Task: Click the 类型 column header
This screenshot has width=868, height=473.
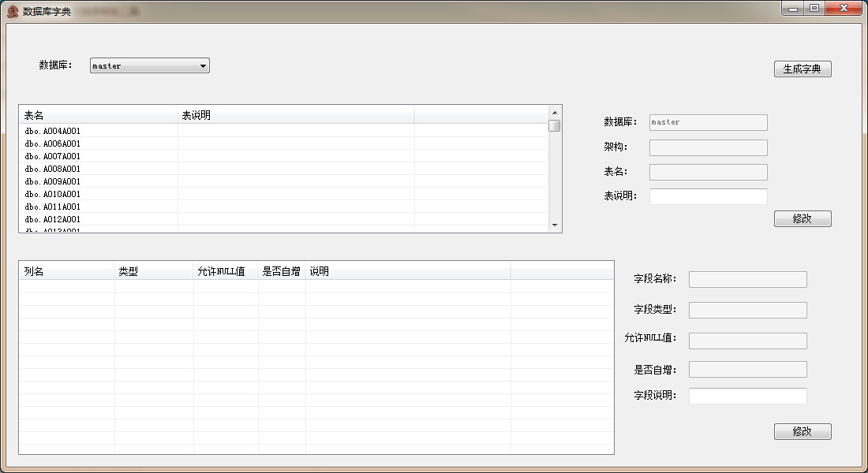Action: tap(153, 271)
